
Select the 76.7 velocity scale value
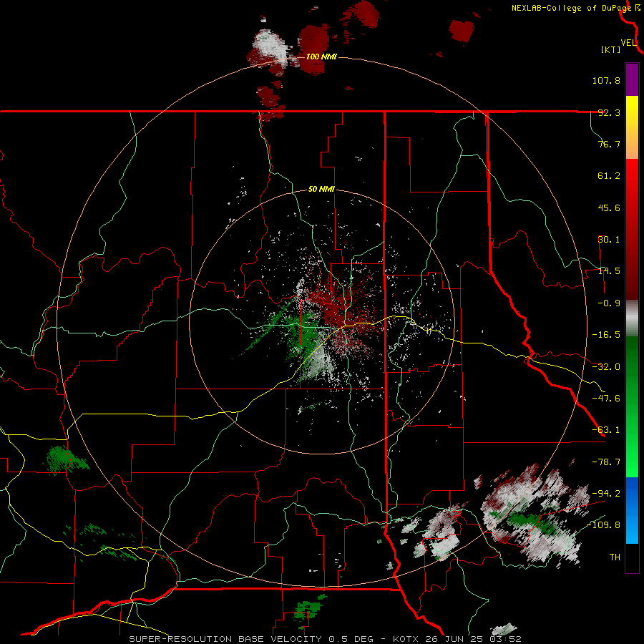coord(609,144)
